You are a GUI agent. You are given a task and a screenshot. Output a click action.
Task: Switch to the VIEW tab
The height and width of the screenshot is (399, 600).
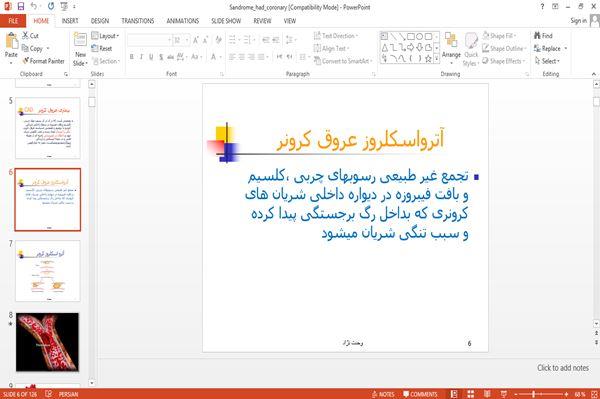click(x=290, y=21)
